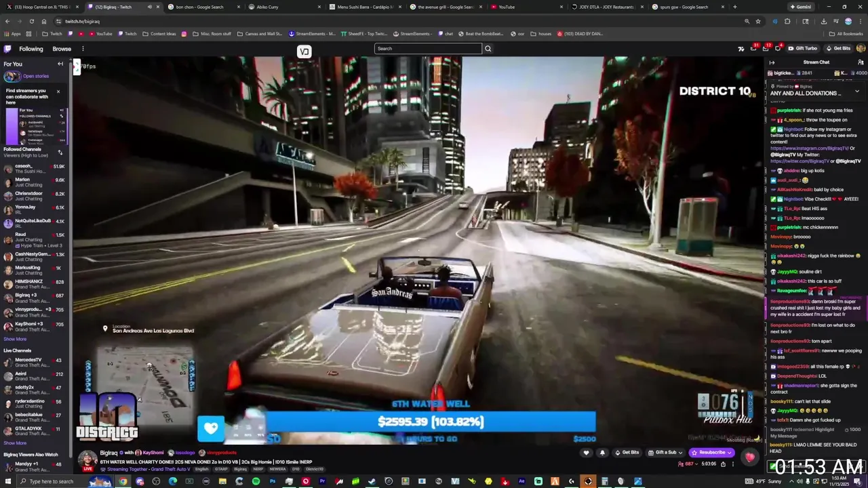Open a new browser tab
The image size is (868, 488).
(x=735, y=7)
